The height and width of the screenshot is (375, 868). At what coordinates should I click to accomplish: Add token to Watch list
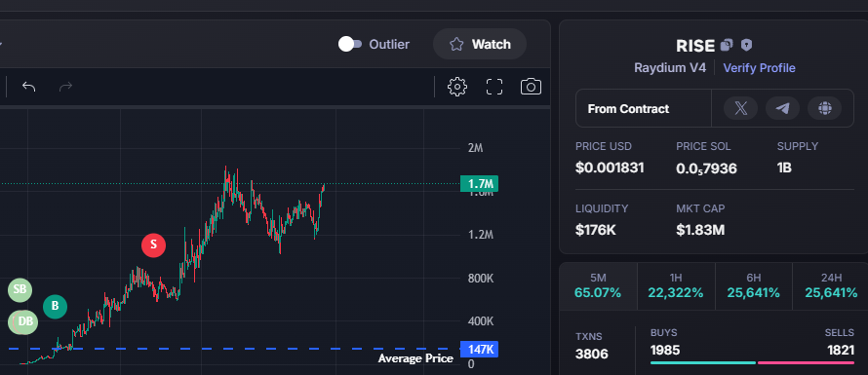(x=480, y=44)
